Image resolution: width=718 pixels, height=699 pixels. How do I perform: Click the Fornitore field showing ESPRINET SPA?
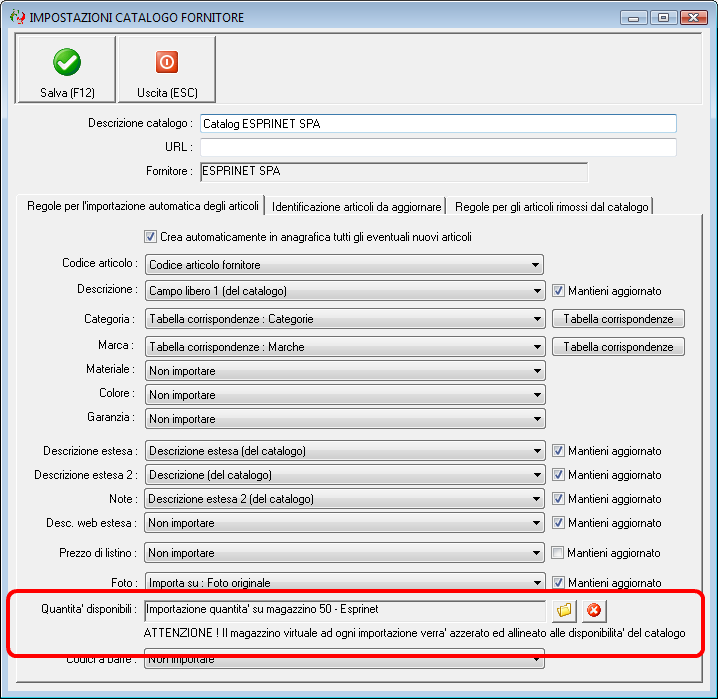394,172
